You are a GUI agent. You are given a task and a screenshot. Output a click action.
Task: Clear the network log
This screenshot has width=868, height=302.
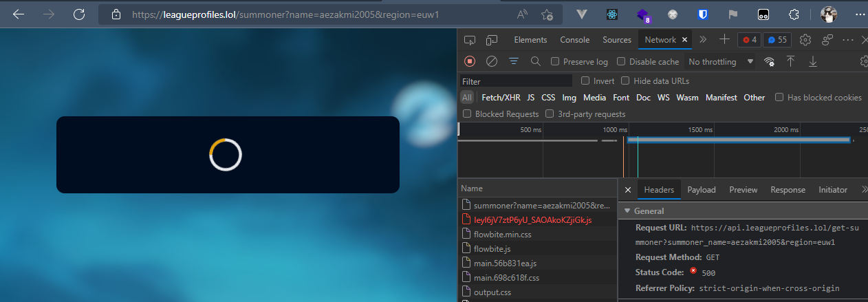[x=492, y=61]
